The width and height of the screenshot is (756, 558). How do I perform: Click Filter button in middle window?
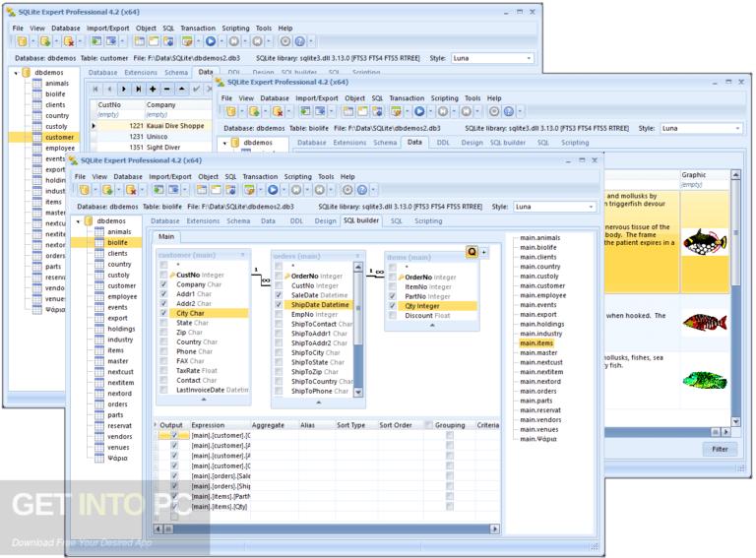point(720,449)
